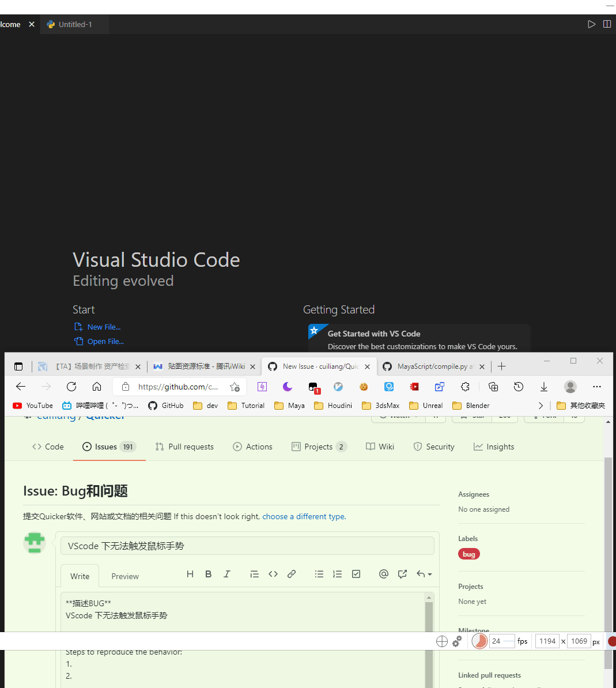Open 其他收藏夹 folder
Image resolution: width=616 pixels, height=688 pixels.
tap(581, 406)
